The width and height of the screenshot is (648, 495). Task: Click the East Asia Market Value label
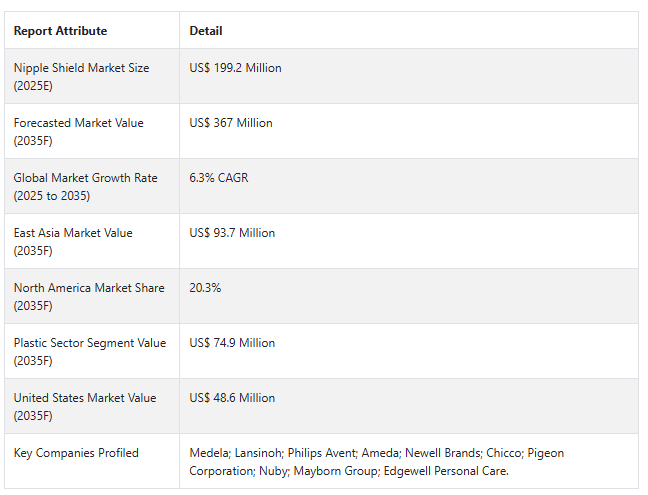tap(73, 241)
